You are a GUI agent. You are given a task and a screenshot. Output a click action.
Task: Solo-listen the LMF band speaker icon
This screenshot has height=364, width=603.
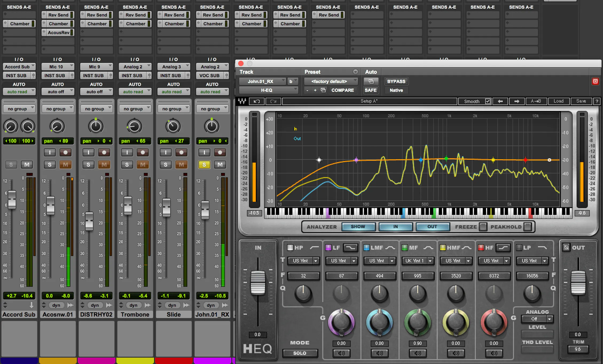click(x=379, y=353)
